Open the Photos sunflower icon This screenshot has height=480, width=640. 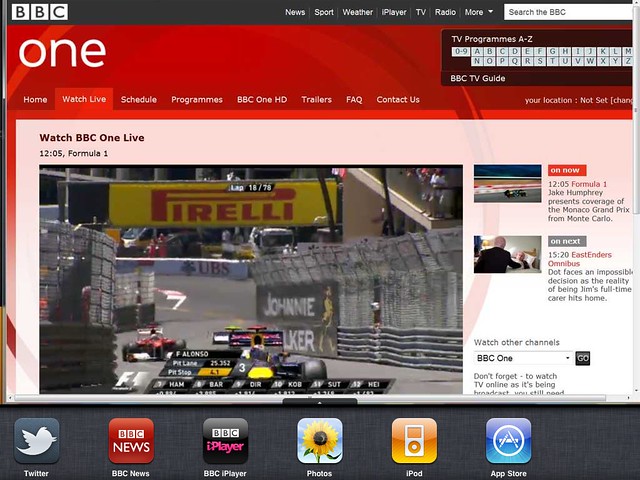pos(320,441)
